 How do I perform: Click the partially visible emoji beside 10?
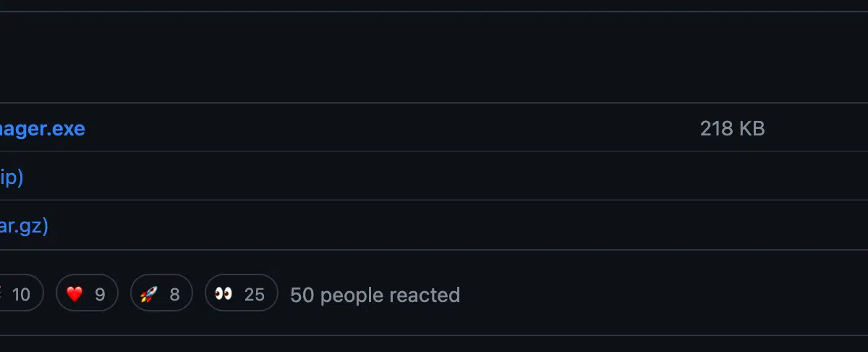2,294
